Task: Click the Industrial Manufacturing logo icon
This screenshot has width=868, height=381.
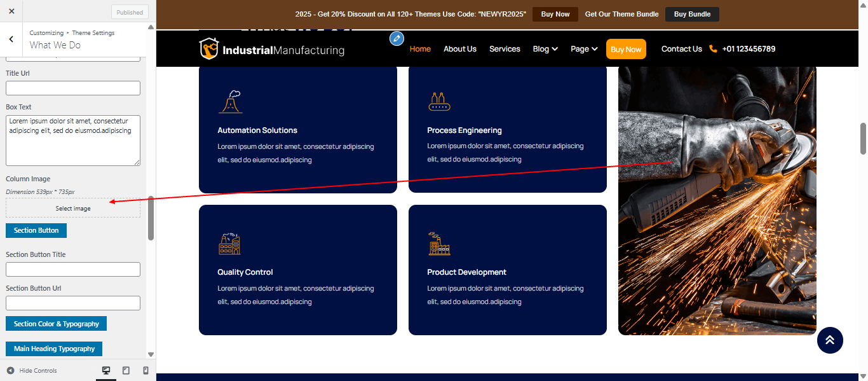Action: click(209, 49)
